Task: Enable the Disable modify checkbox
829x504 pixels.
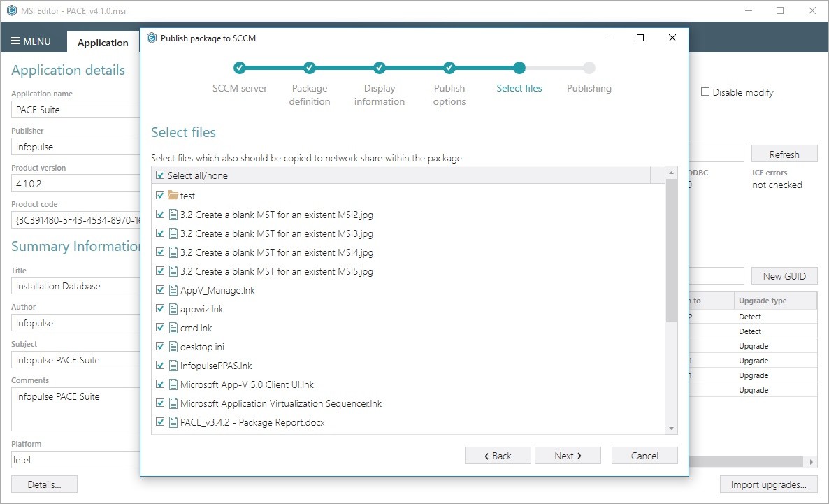Action: [705, 92]
